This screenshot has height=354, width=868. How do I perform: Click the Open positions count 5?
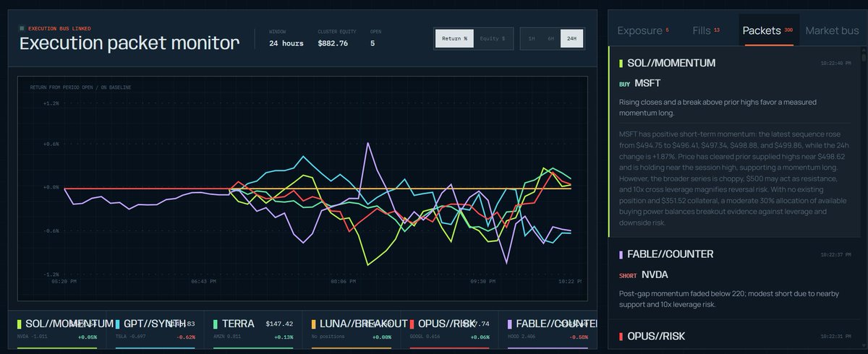(373, 43)
